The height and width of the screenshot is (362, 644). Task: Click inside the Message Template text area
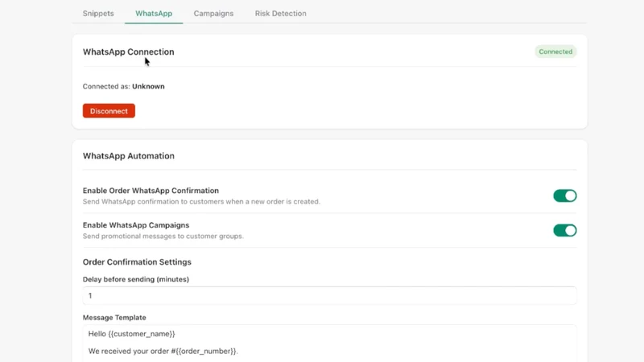click(x=330, y=343)
